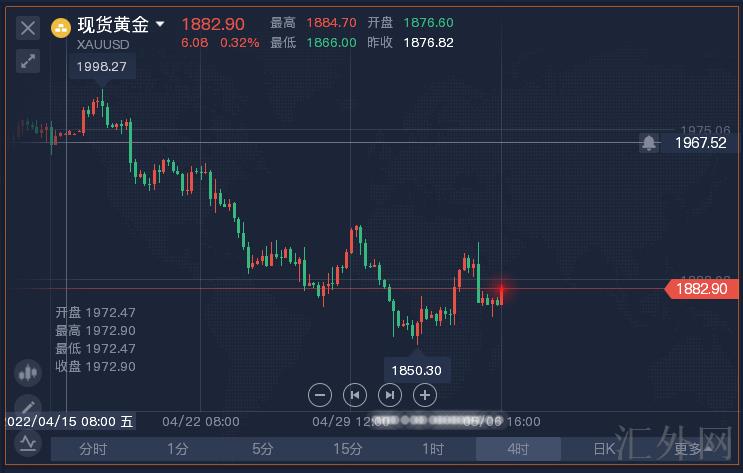Zoom in chart with plus button
This screenshot has height=473, width=743.
point(425,394)
